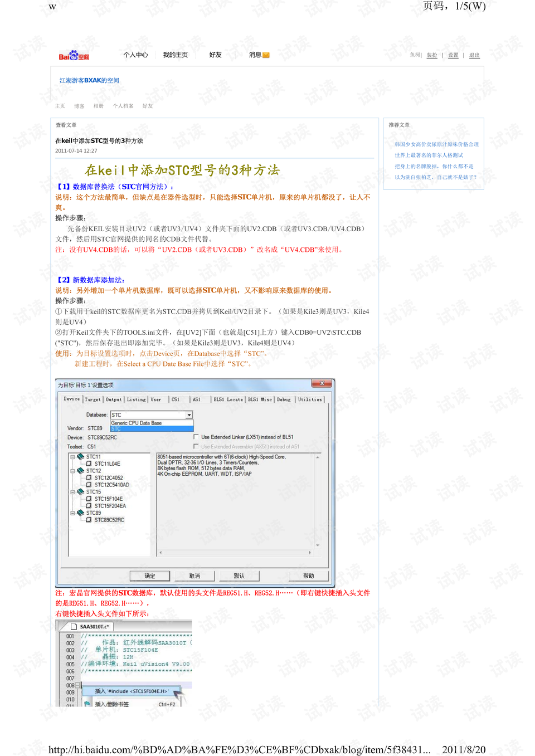Check Use Extended Assembler (AX51) checkbox

(x=196, y=446)
